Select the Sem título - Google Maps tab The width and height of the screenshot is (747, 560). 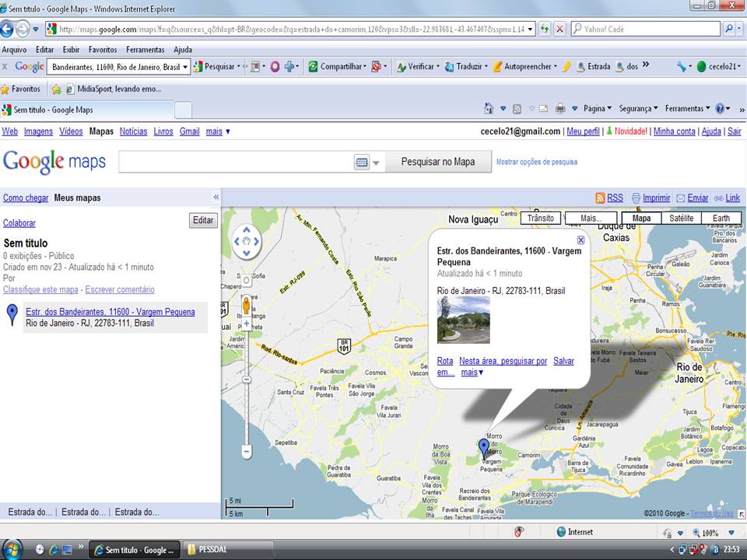[x=86, y=110]
